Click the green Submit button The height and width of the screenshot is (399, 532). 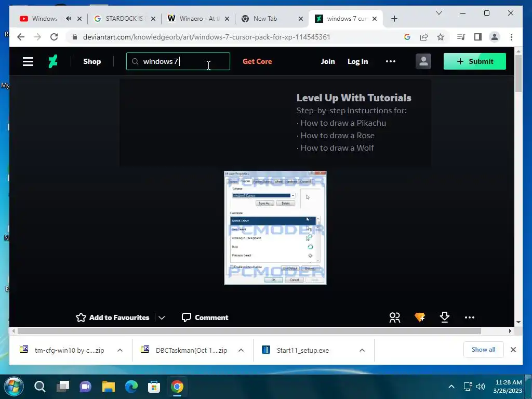[475, 61]
